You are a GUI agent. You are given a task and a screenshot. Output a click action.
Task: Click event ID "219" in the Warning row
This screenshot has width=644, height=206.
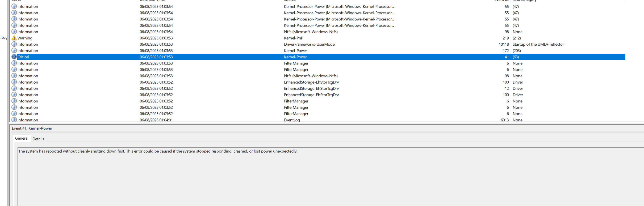pos(505,38)
